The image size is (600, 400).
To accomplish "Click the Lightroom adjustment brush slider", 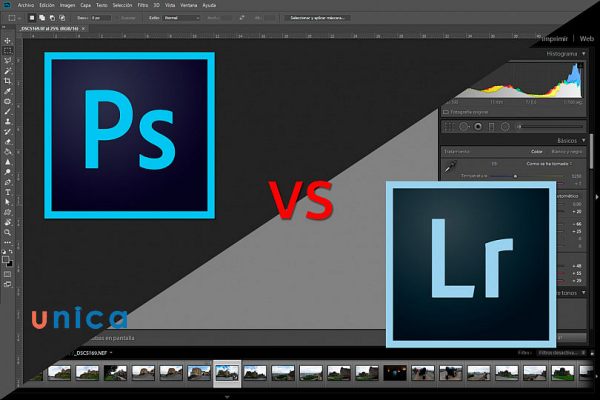I will pos(550,126).
